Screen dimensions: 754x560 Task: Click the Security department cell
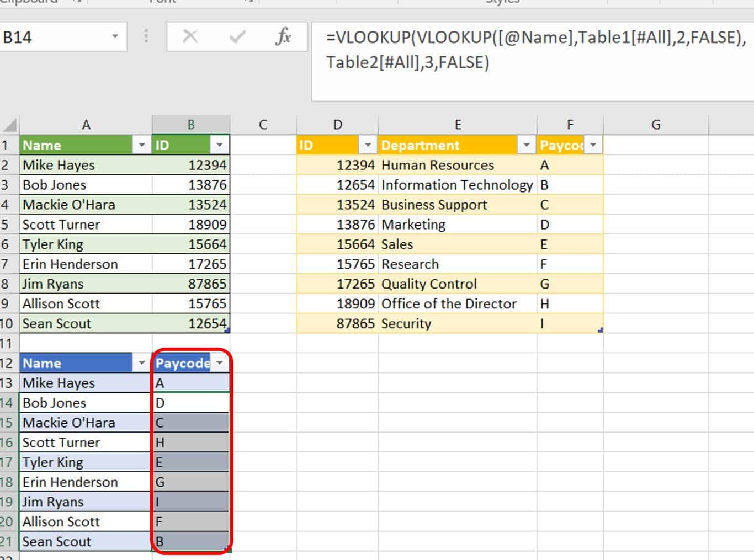[x=458, y=324]
